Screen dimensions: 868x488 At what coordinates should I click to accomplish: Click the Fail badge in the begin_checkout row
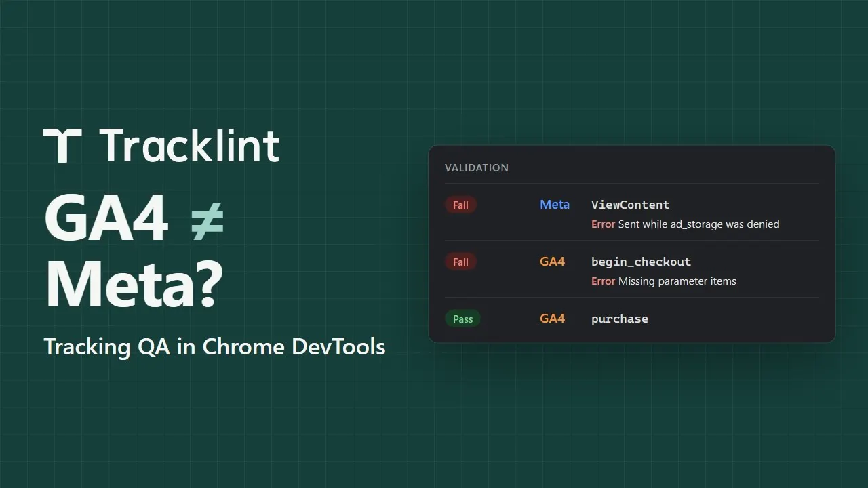pyautogui.click(x=461, y=262)
